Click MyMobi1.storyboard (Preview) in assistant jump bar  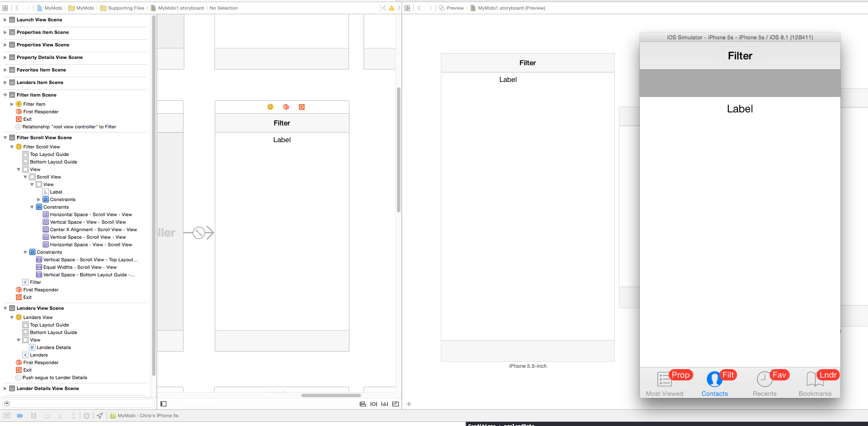pyautogui.click(x=508, y=8)
